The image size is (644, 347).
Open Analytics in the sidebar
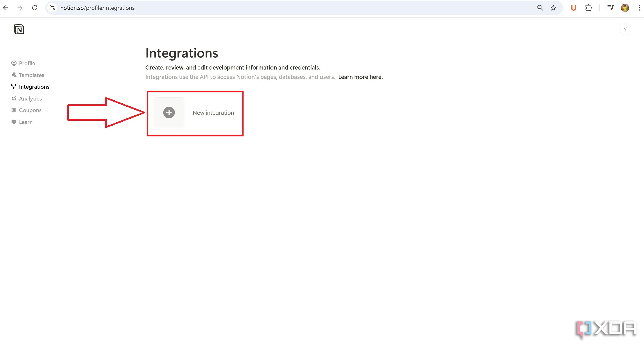coord(26,98)
